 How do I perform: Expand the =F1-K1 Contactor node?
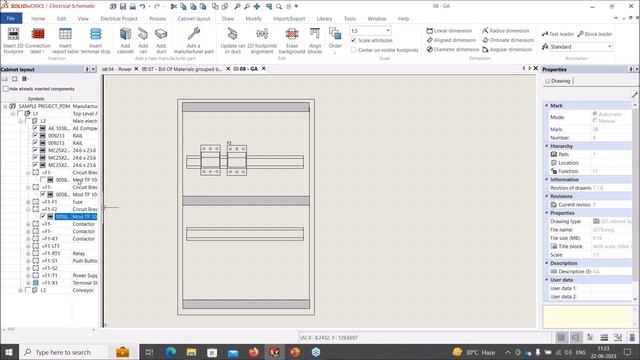point(28,239)
